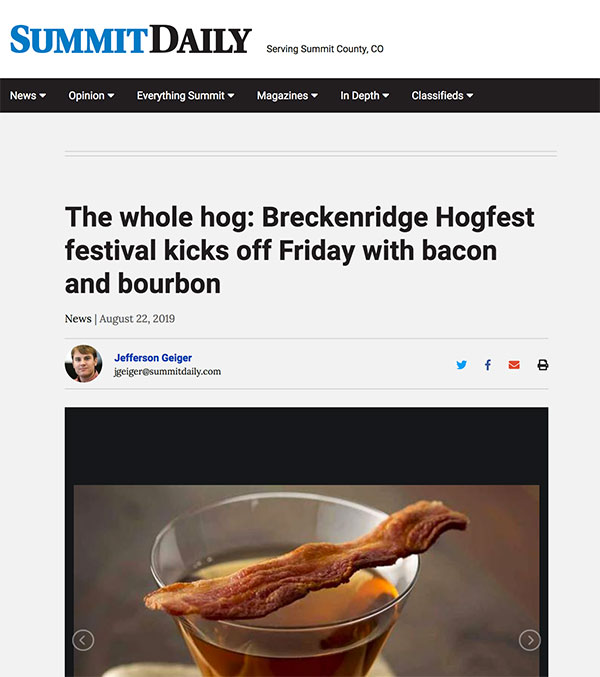Viewport: 600px width, 677px height.
Task: Click the Summit Daily logo
Action: [x=130, y=40]
